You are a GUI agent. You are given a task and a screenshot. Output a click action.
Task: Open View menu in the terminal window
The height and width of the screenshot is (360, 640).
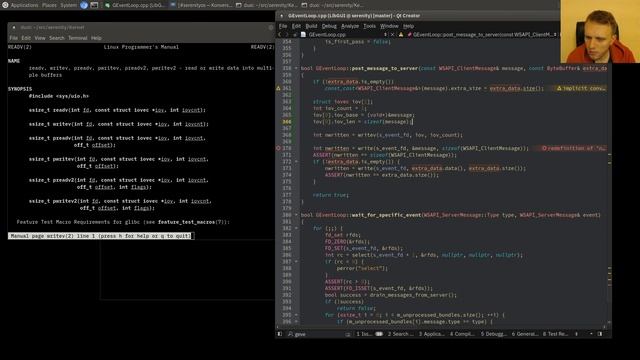tap(40, 38)
